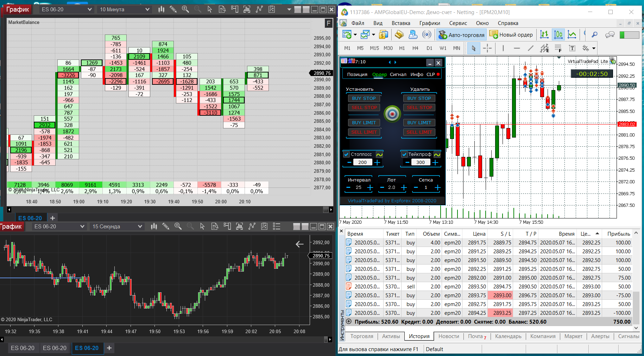Add a new tab in the top NinjaTrader chart
The height and width of the screenshot is (356, 644).
pyautogui.click(x=52, y=218)
